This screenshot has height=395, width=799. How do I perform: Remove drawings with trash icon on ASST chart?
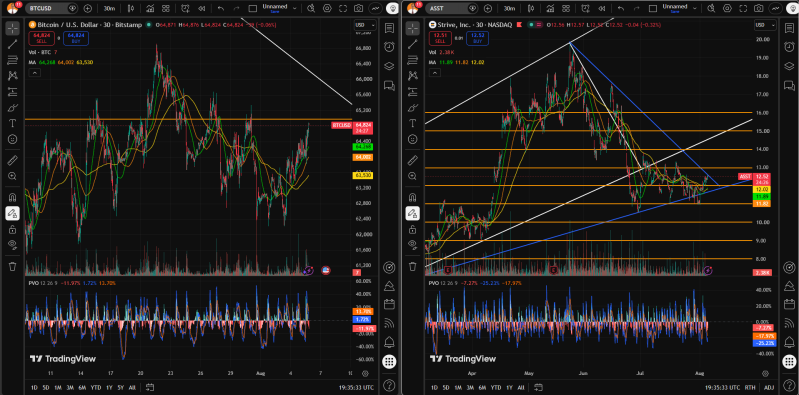[412, 266]
